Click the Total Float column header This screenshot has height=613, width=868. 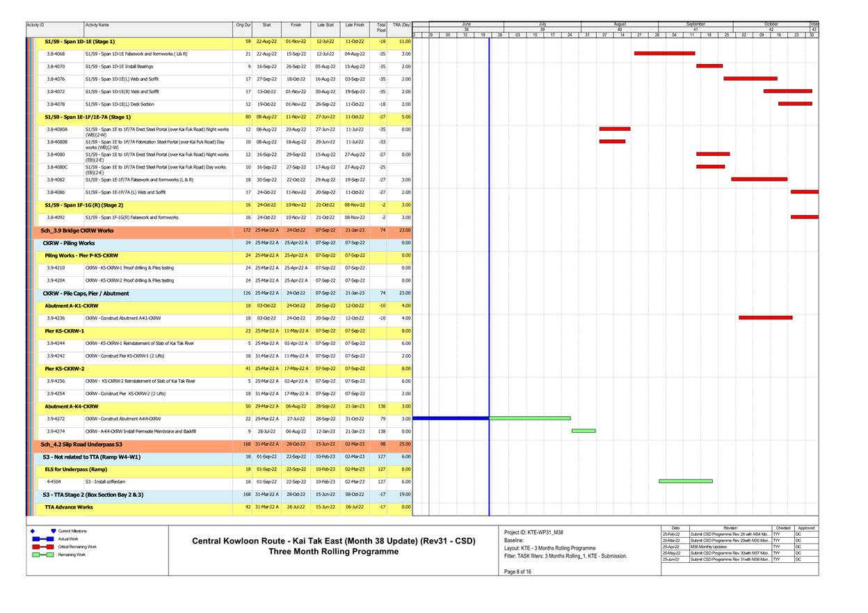click(380, 27)
